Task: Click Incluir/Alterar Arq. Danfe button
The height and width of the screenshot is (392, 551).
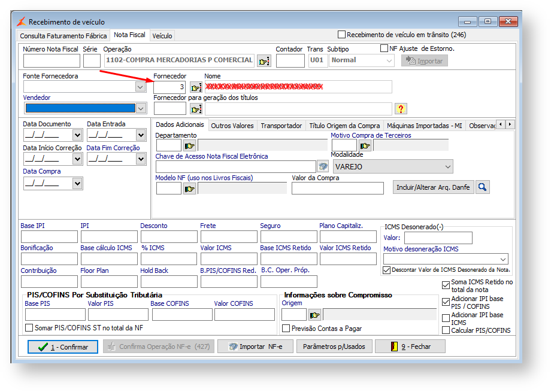Action: (433, 187)
